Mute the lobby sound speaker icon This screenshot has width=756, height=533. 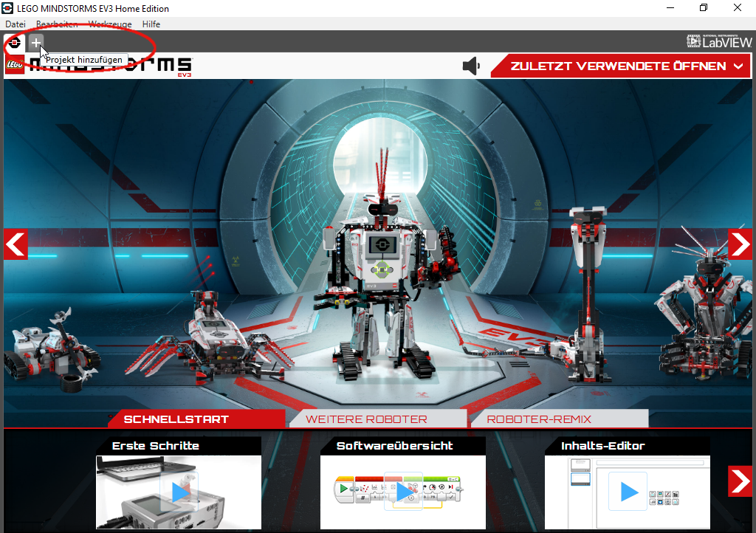(471, 66)
